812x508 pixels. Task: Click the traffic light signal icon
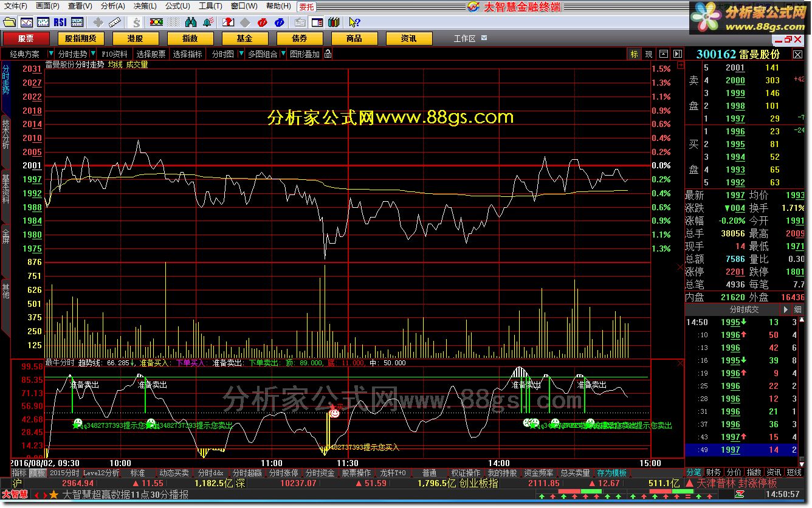pos(157,22)
